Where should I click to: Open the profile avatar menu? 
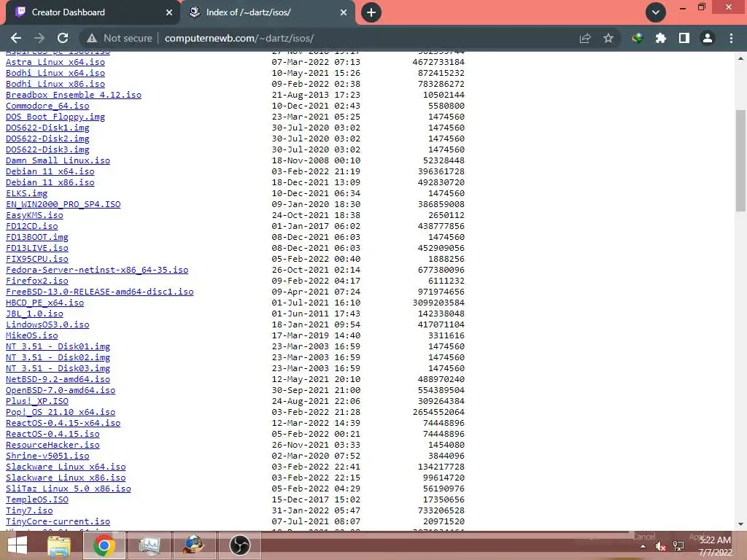click(x=708, y=38)
